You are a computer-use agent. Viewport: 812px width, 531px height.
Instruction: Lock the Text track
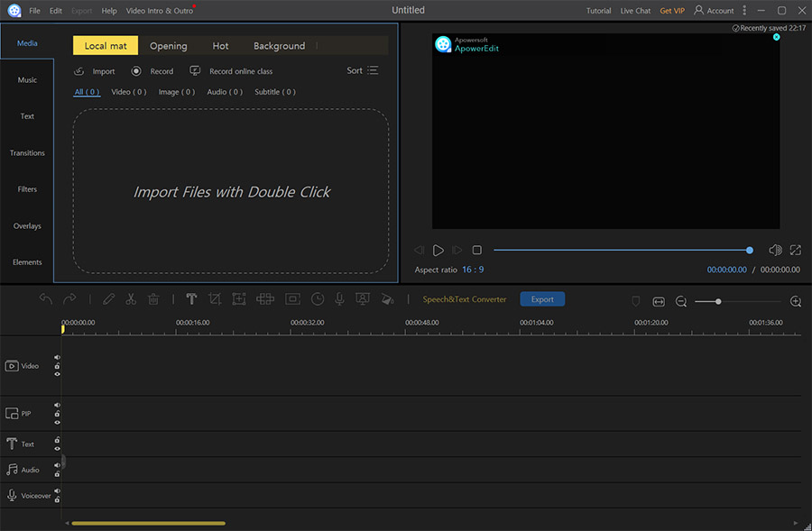(x=57, y=440)
